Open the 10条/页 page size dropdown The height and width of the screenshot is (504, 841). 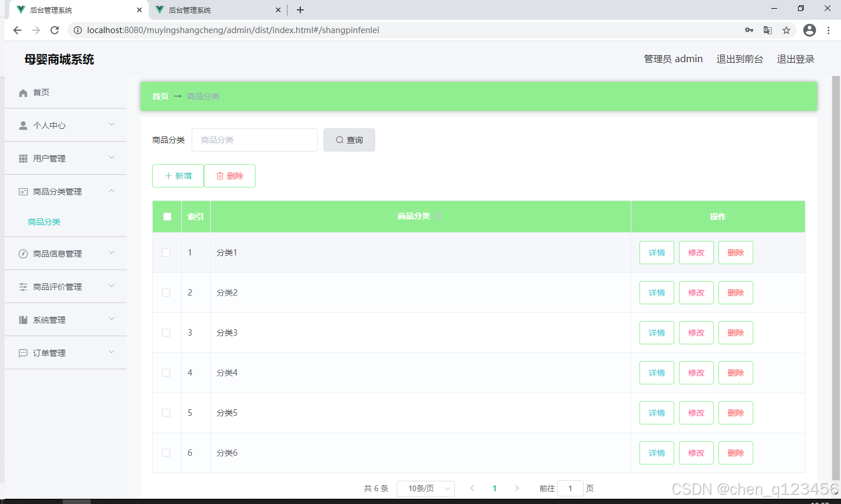[x=426, y=488]
